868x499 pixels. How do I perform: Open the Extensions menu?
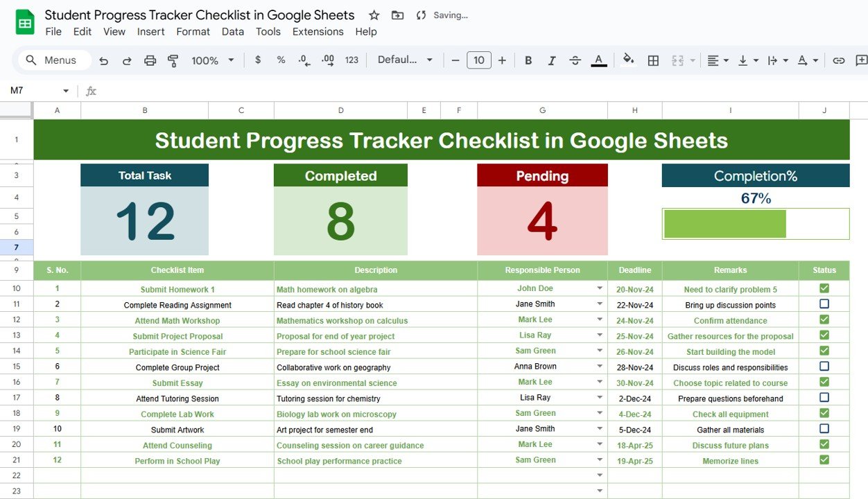point(318,32)
